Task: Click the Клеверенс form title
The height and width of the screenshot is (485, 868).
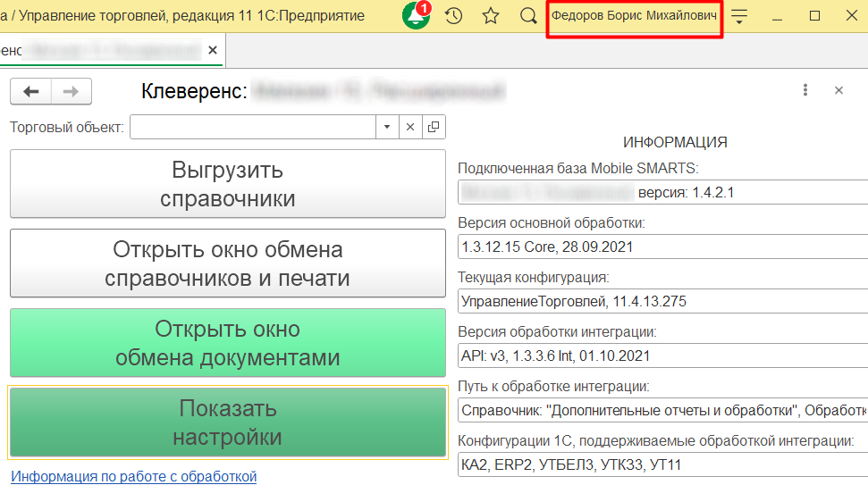Action: click(x=323, y=91)
